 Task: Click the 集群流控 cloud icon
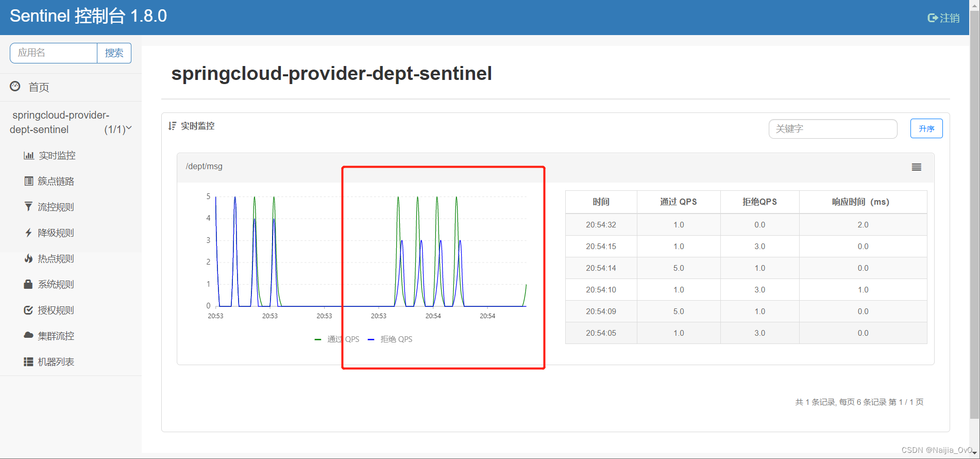click(29, 335)
